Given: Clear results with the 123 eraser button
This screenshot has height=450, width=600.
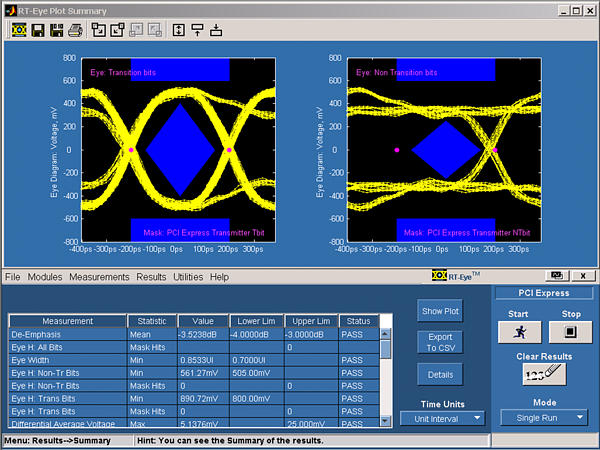Looking at the screenshot, I should coord(544,374).
